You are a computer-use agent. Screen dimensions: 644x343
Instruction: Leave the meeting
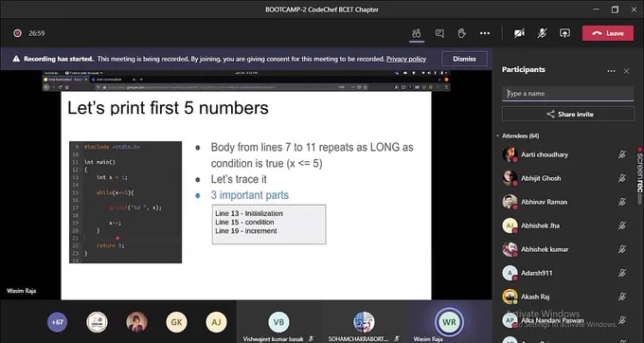(x=607, y=33)
